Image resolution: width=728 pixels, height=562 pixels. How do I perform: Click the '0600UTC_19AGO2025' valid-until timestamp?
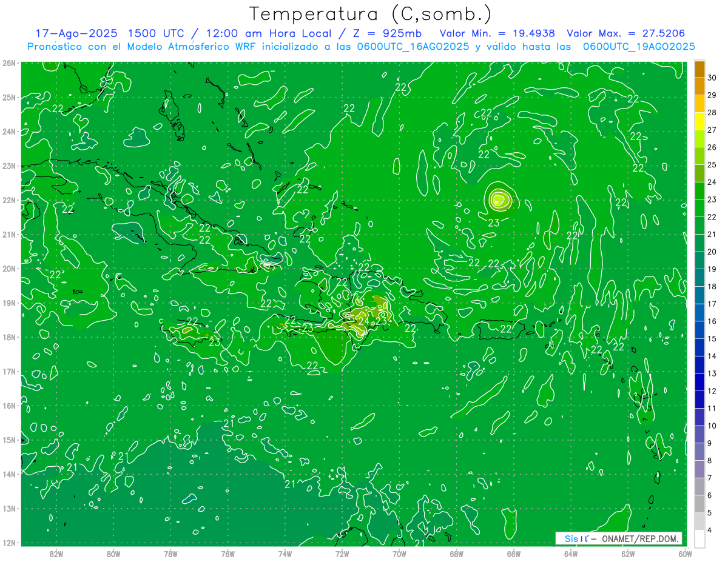(x=639, y=47)
